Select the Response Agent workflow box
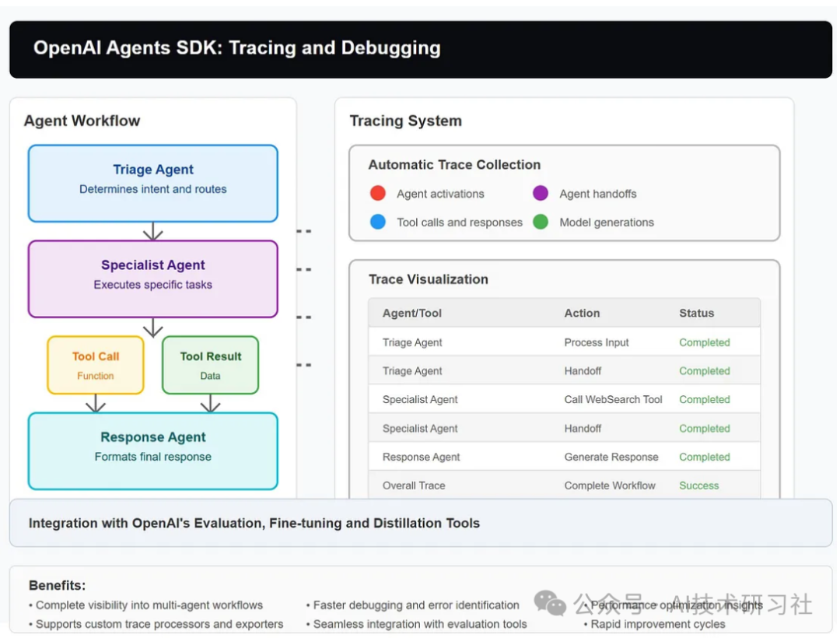 153,451
